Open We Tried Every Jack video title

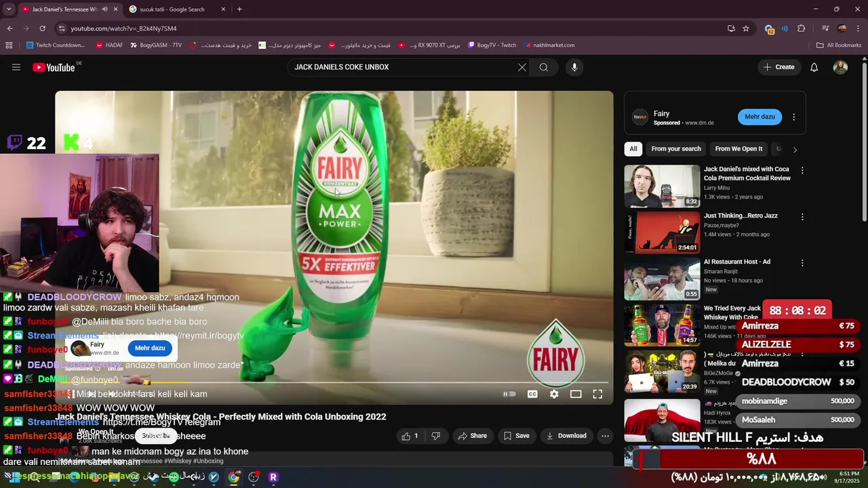click(732, 312)
